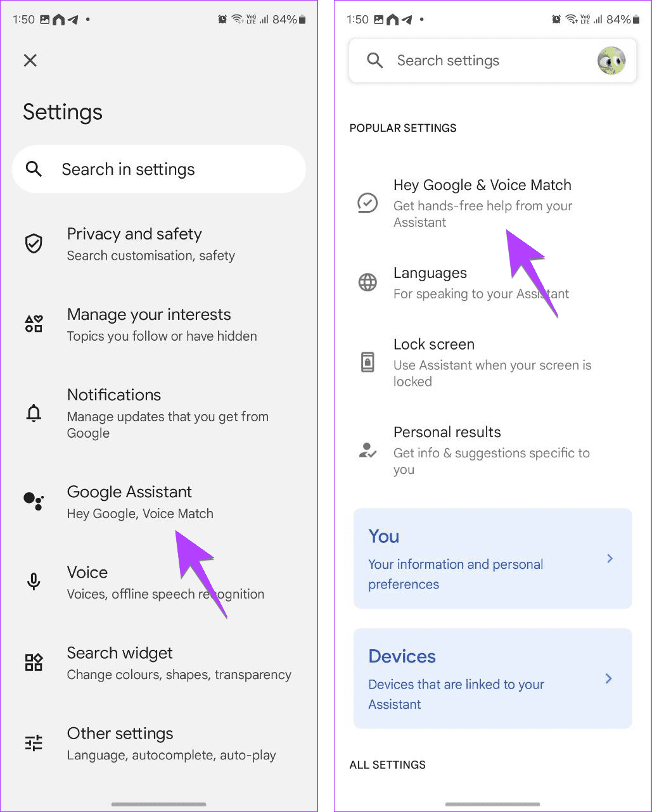Expand the You card via its chevron
Screen dimensions: 652x812
pos(610,559)
